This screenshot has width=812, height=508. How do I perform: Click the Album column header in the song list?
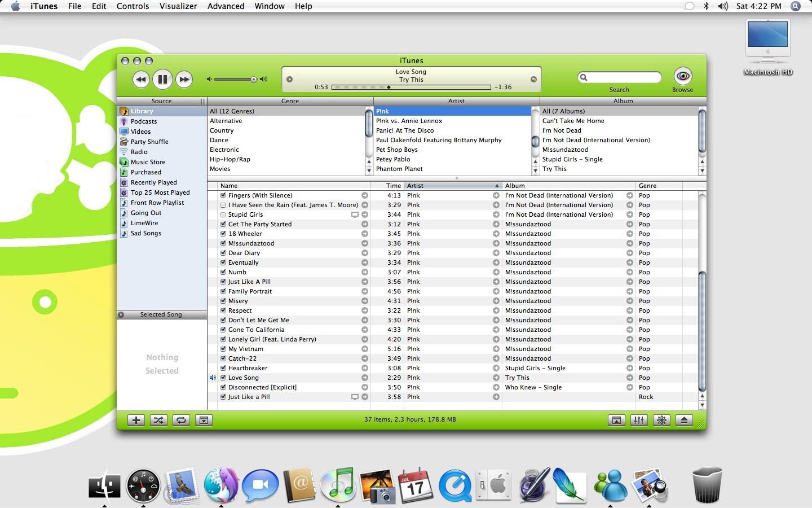pyautogui.click(x=569, y=186)
